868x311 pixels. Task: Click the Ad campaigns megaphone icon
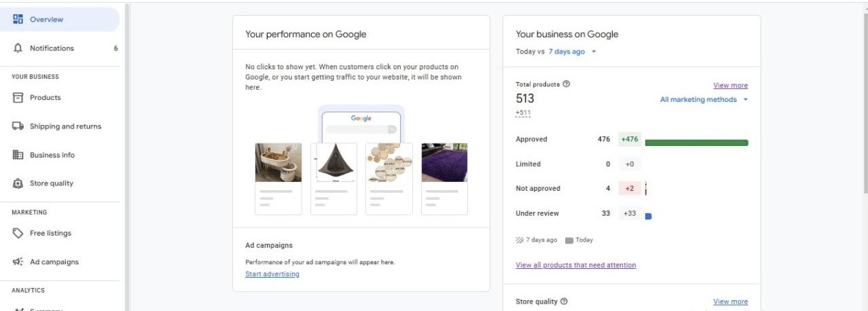pyautogui.click(x=18, y=262)
